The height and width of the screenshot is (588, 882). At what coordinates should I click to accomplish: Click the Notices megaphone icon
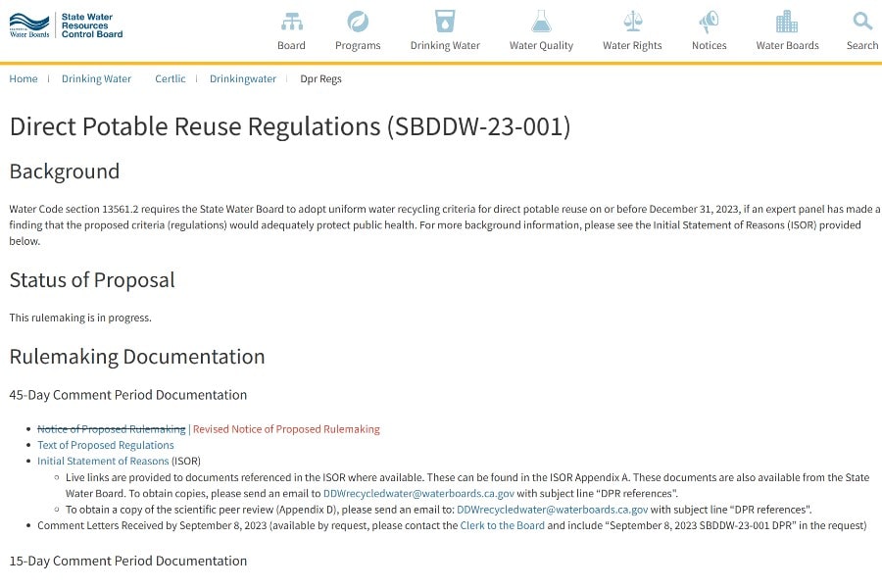click(709, 22)
